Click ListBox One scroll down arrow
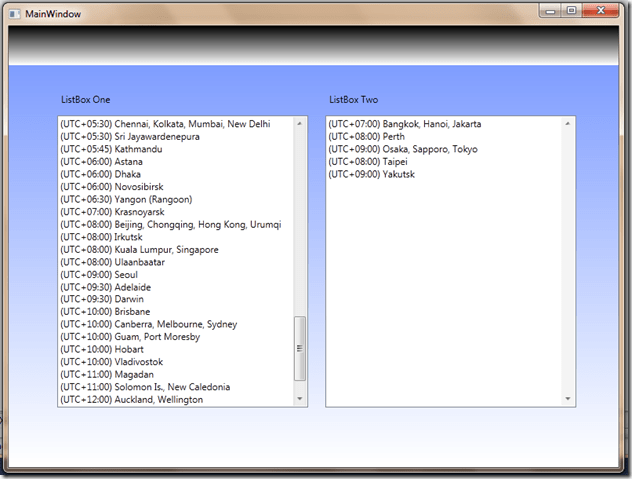 pos(300,399)
